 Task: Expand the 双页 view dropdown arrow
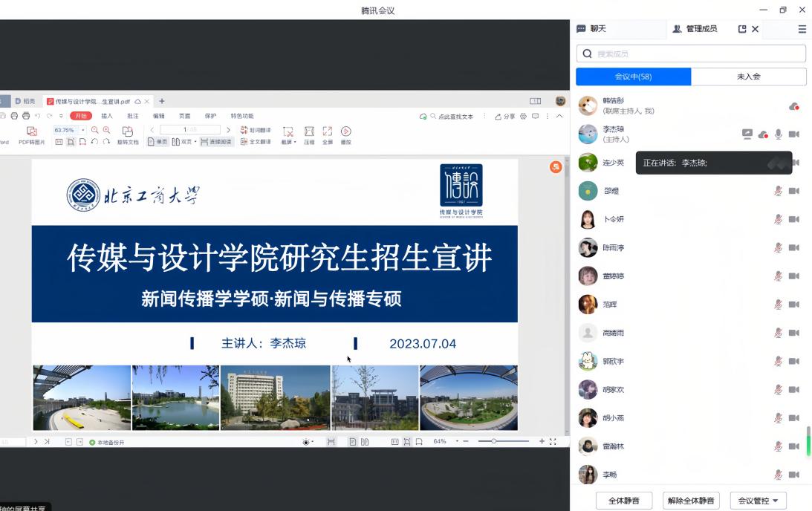[x=195, y=142]
